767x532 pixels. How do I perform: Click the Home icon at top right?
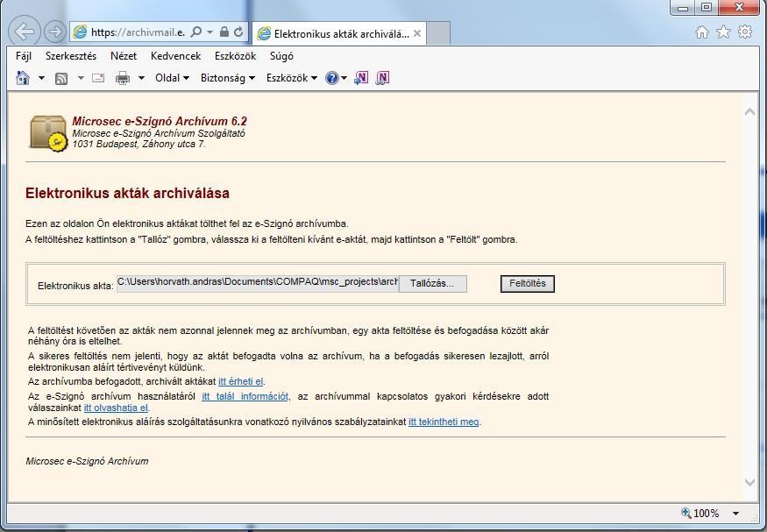pyautogui.click(x=702, y=32)
